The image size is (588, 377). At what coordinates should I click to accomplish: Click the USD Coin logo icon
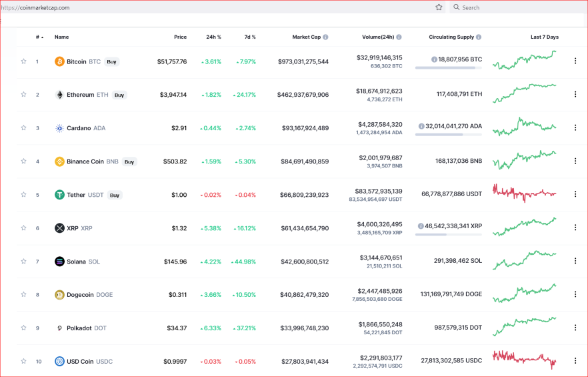point(59,361)
